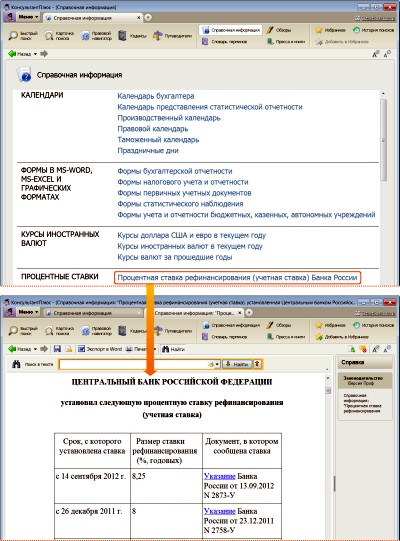The height and width of the screenshot is (541, 400).
Task: Open Кодексы in the calendars list window
Action: point(133,35)
